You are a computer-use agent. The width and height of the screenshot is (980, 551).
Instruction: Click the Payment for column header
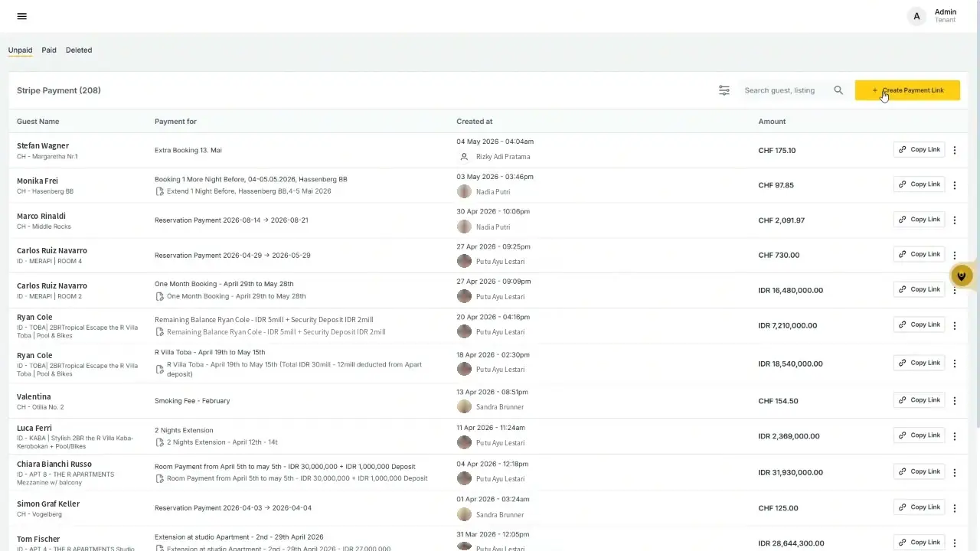(175, 122)
